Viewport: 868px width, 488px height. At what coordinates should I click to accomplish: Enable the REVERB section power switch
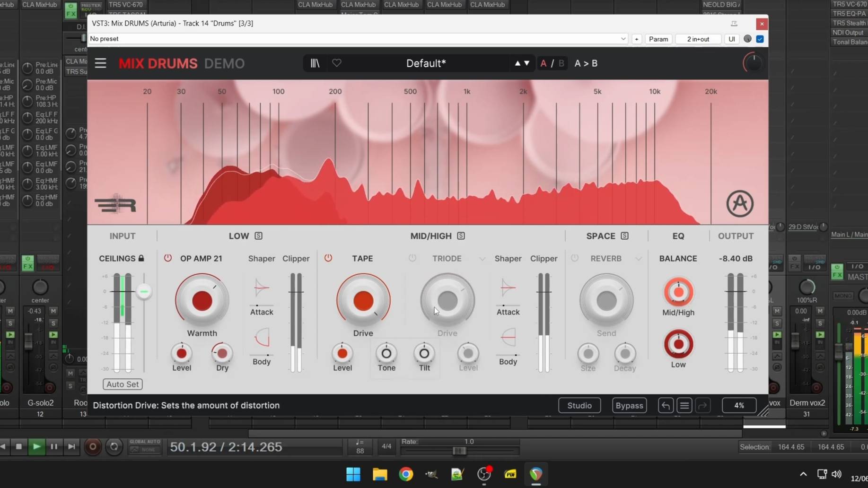point(575,258)
